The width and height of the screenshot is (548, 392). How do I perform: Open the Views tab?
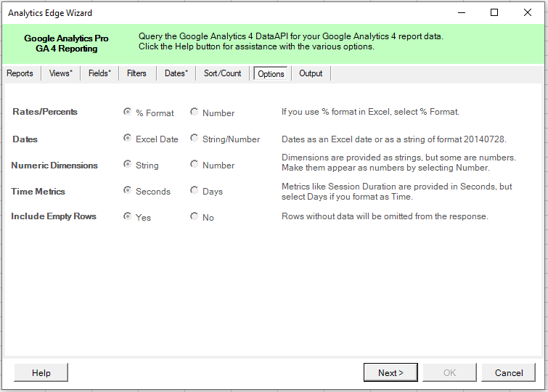(61, 73)
